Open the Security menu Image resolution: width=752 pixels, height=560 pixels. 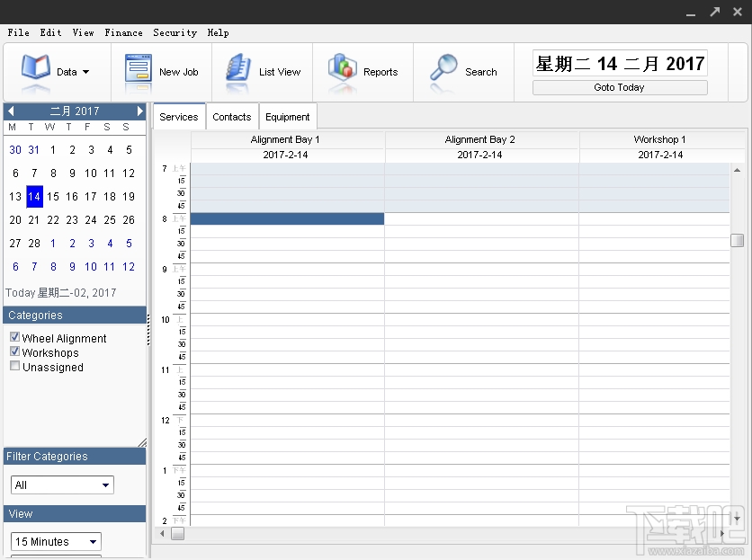coord(175,32)
